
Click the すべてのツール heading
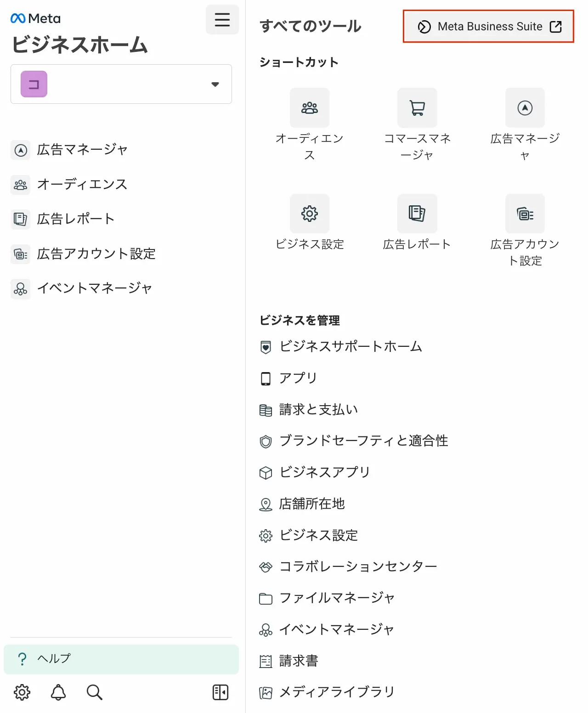pyautogui.click(x=311, y=26)
